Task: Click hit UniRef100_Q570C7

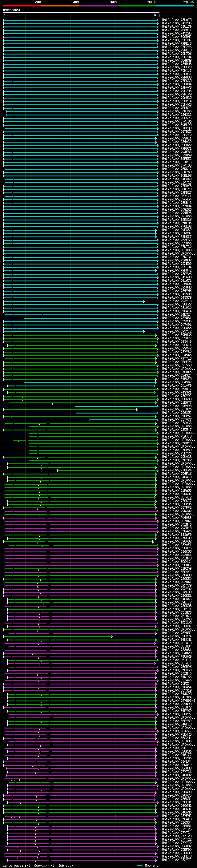Action: [177, 419]
